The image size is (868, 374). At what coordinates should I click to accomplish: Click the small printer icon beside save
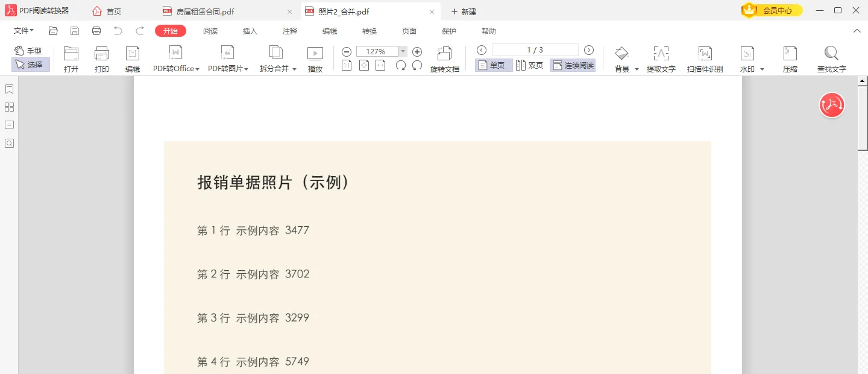tap(96, 31)
